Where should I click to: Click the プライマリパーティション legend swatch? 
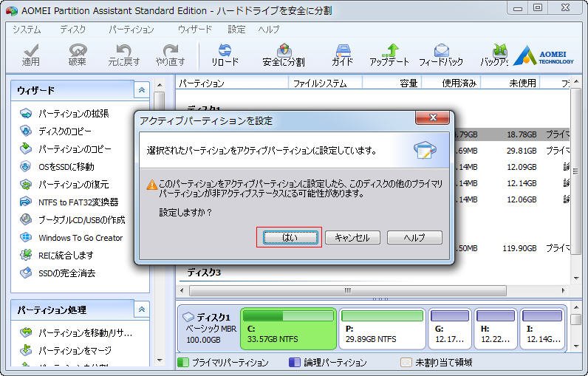pos(183,362)
